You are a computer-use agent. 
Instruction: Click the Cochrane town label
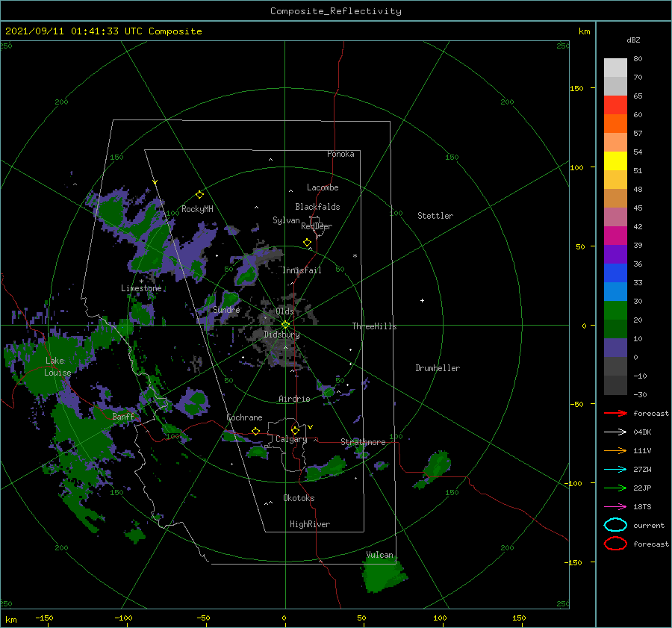click(x=244, y=417)
